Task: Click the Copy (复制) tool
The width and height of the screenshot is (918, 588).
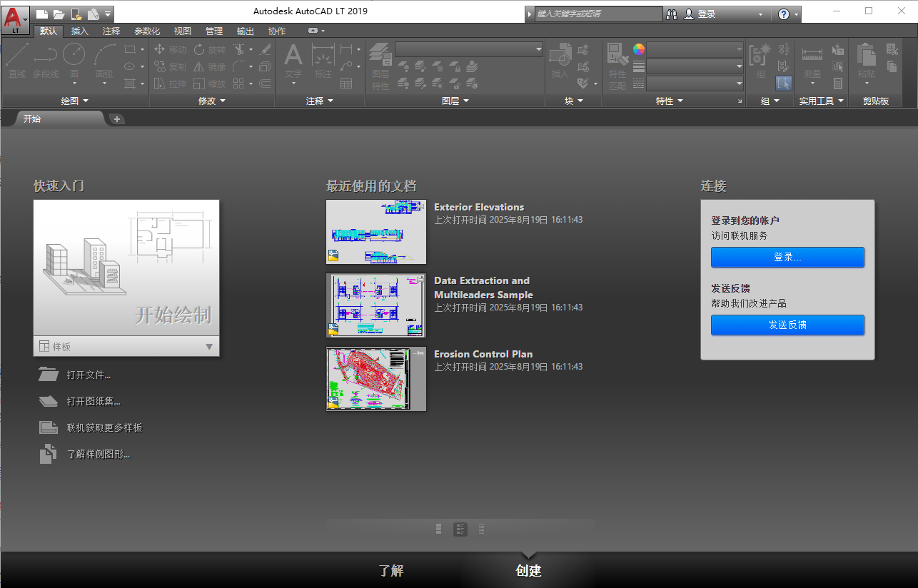Action: click(171, 66)
